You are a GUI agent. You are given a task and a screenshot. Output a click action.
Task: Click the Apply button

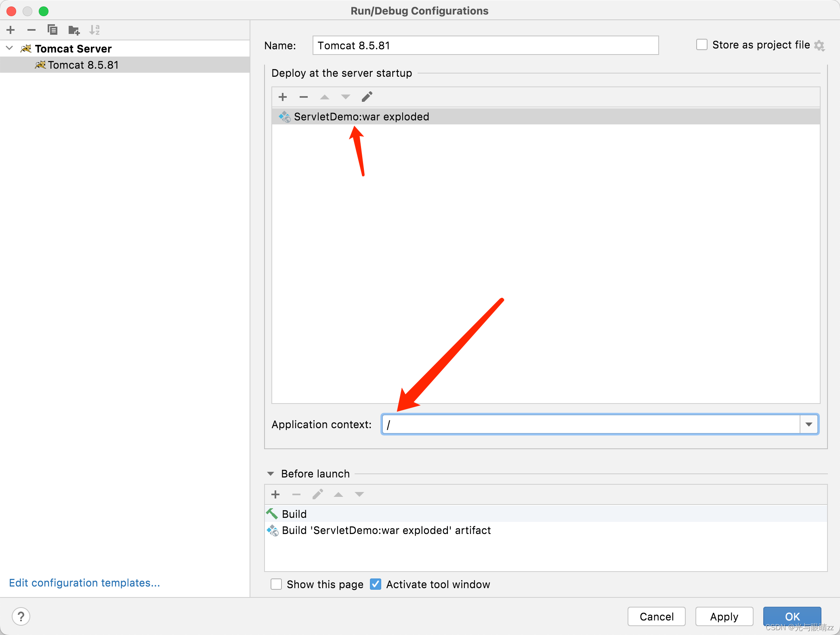[x=724, y=616]
